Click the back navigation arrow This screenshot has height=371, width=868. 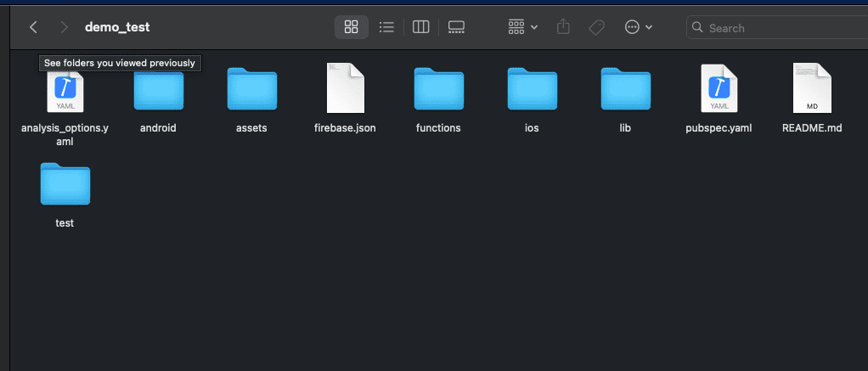point(33,27)
